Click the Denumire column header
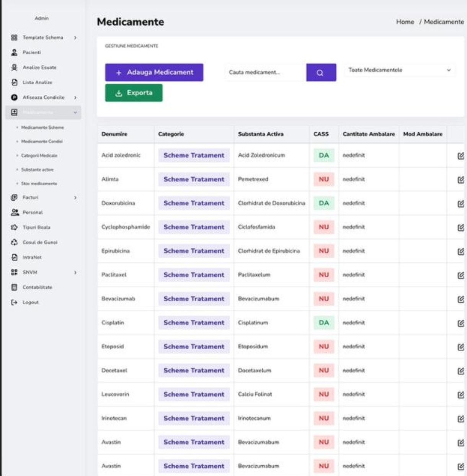Image resolution: width=467 pixels, height=476 pixels. (114, 134)
